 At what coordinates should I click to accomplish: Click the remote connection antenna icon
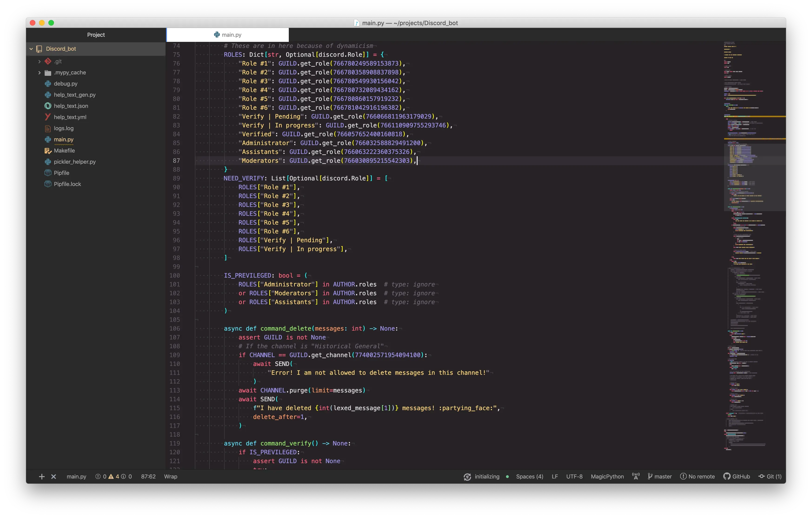[x=636, y=477]
